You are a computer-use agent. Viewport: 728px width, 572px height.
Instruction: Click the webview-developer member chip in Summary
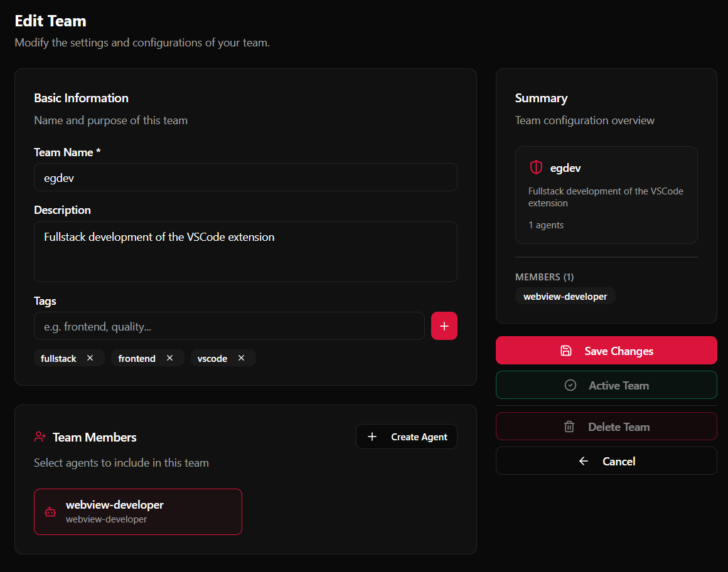pyautogui.click(x=565, y=296)
